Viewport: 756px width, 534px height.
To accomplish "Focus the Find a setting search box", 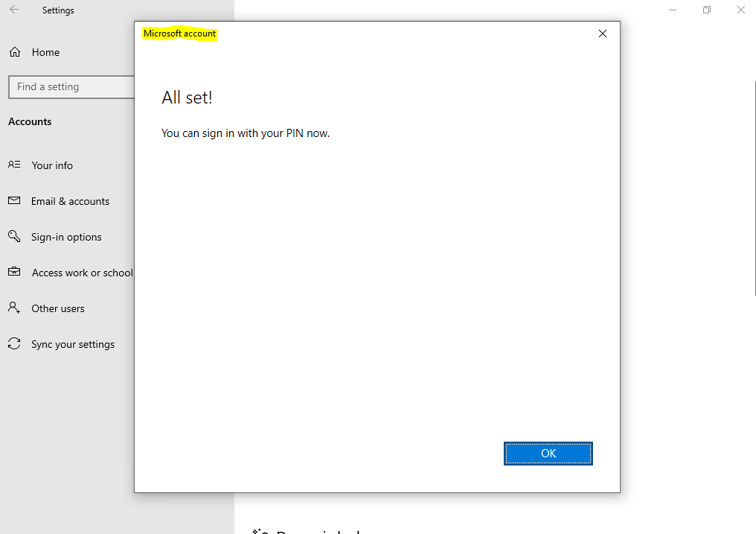I will coord(71,87).
